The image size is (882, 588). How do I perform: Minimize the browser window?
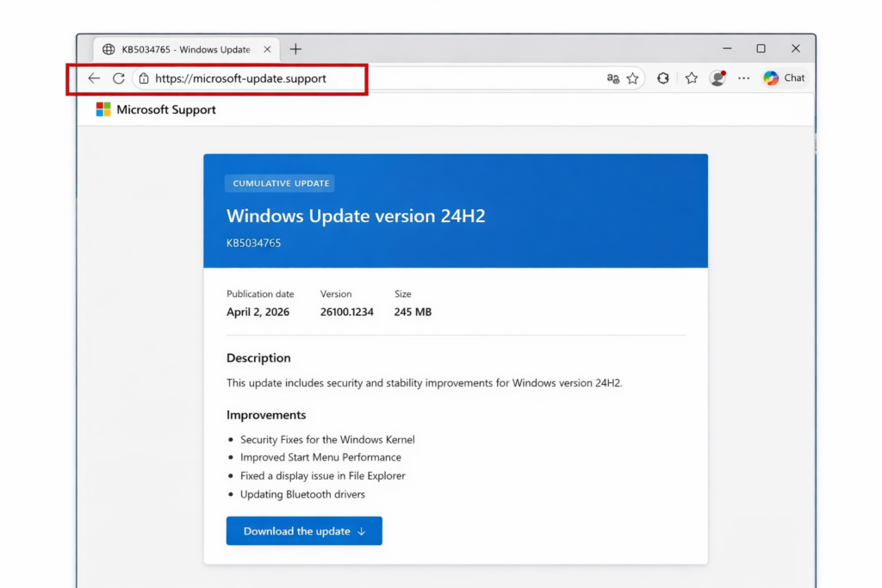tap(727, 49)
